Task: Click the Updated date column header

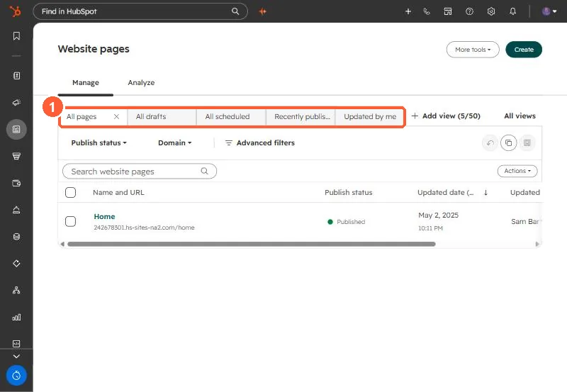Action: (446, 192)
